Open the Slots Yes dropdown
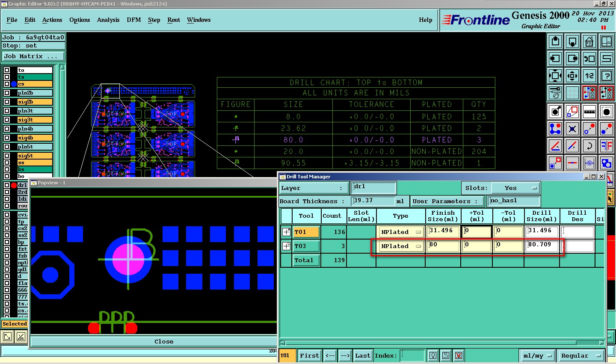This screenshot has width=616, height=364. (515, 188)
